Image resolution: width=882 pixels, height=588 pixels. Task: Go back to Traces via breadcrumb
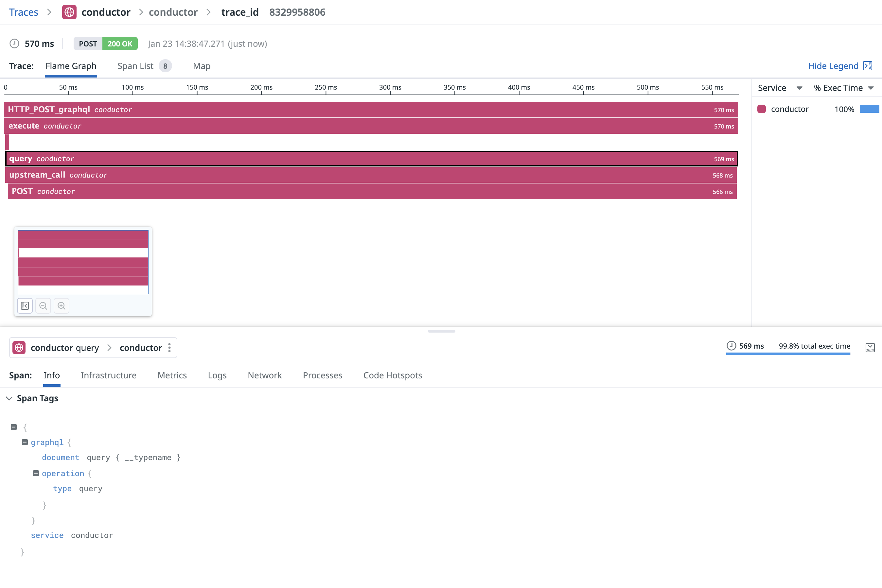coord(24,12)
